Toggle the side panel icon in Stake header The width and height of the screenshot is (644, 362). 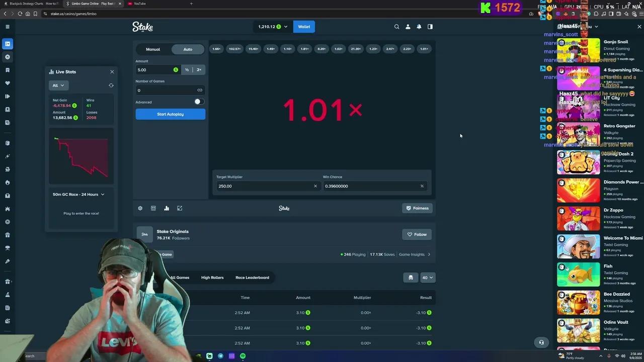pos(430,27)
